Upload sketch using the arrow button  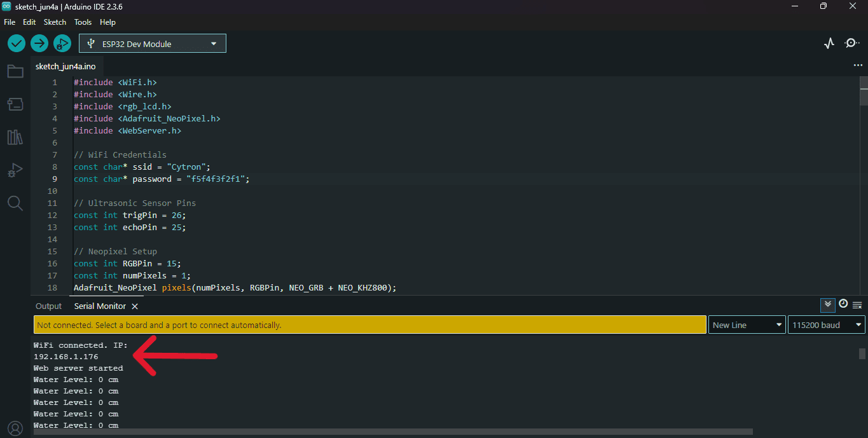click(39, 44)
